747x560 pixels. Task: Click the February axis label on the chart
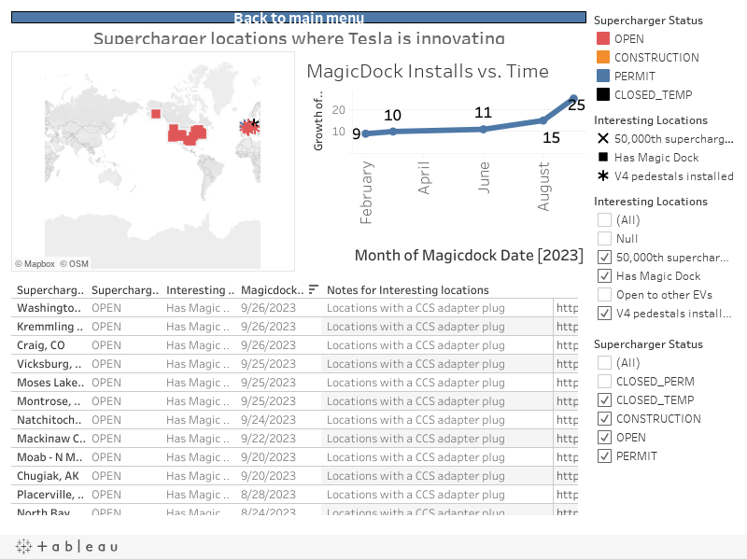(366, 192)
